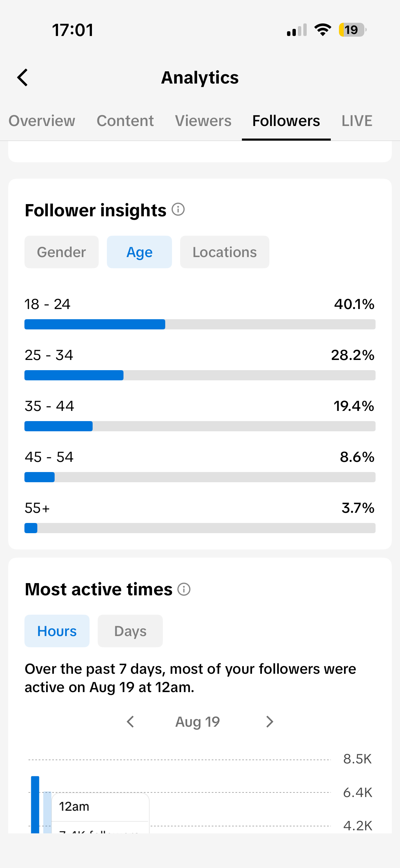The image size is (400, 868).
Task: Open the Overview tab
Action: coord(42,121)
